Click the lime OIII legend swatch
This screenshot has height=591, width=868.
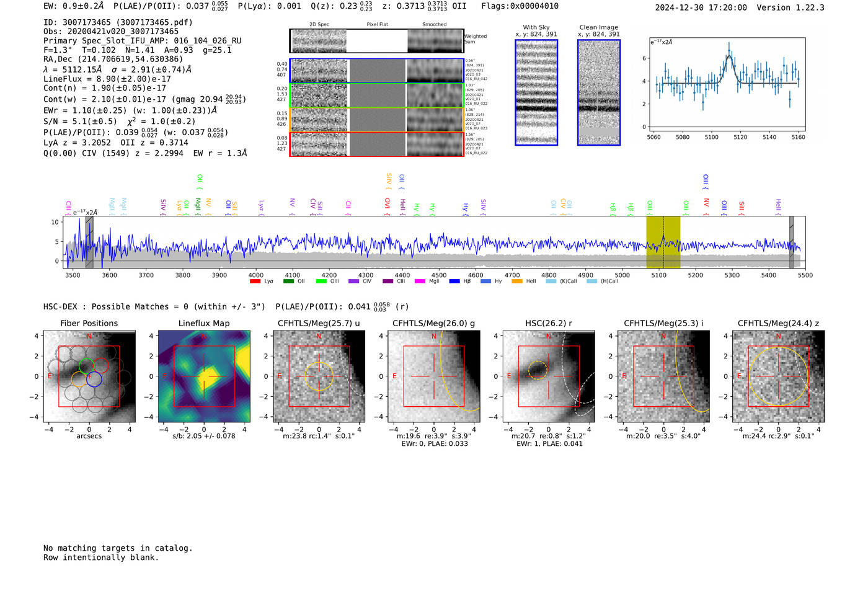321,281
